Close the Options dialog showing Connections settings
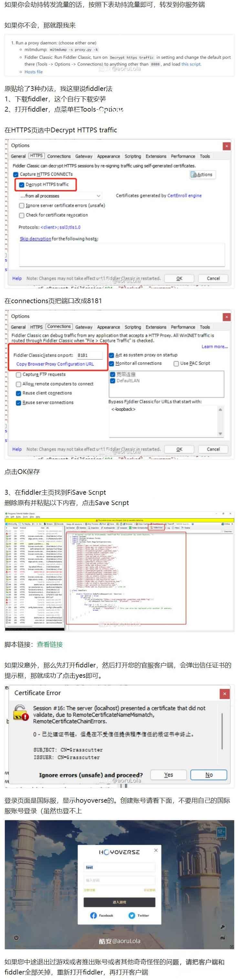Viewport: 240px width, 980px height. tap(226, 316)
